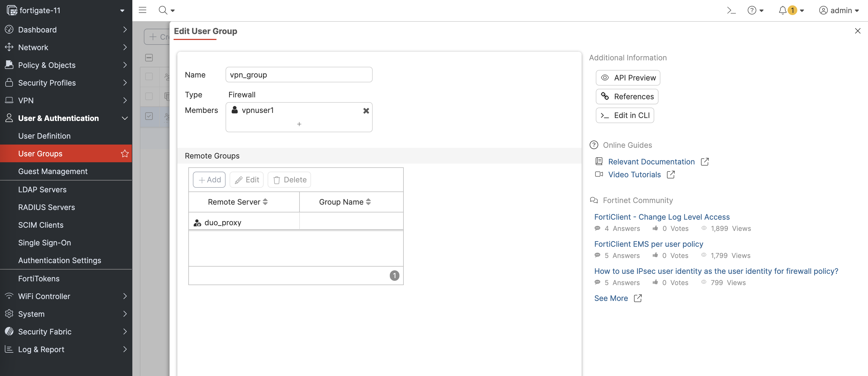Screen dimensions: 868x376
Task: Click the Name input field
Action: (298, 75)
